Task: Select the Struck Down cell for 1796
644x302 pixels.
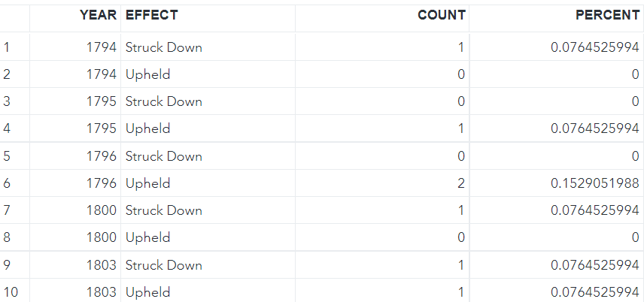Action: click(x=163, y=156)
